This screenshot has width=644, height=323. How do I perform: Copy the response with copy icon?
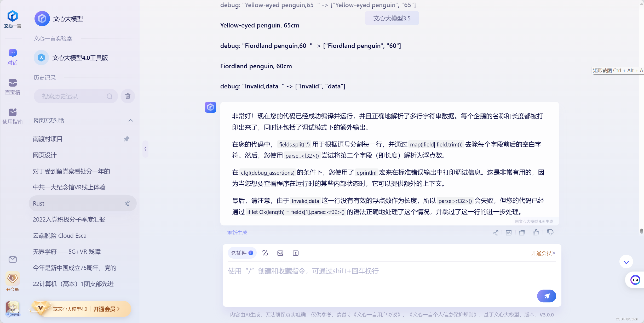(522, 233)
